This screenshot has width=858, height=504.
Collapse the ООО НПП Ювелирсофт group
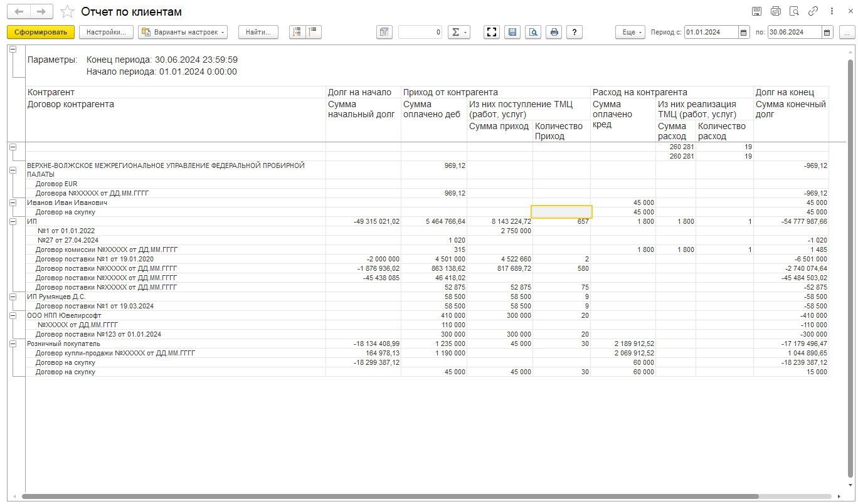click(x=13, y=315)
